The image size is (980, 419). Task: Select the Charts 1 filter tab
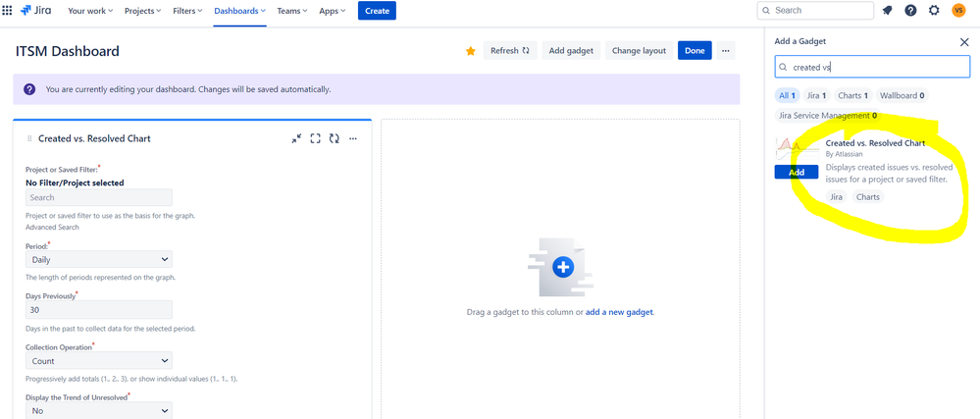pyautogui.click(x=852, y=96)
